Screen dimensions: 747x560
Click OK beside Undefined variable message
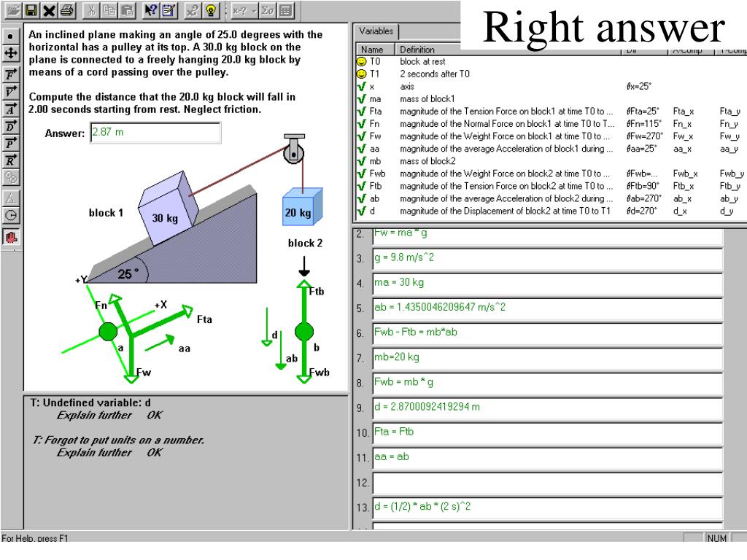coord(155,415)
